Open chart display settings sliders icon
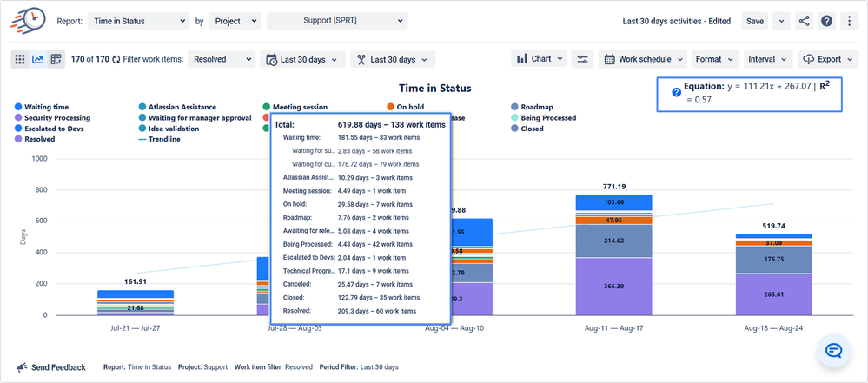The image size is (868, 383). (582, 59)
